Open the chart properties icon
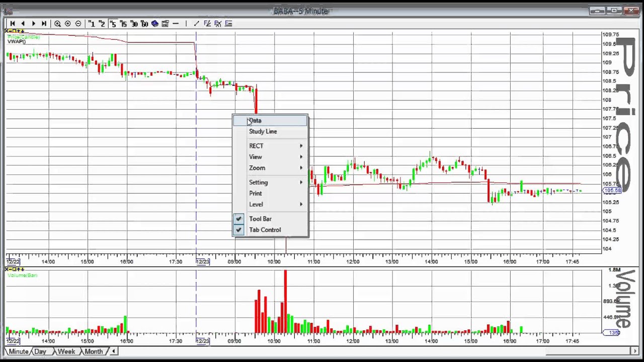 [165, 24]
